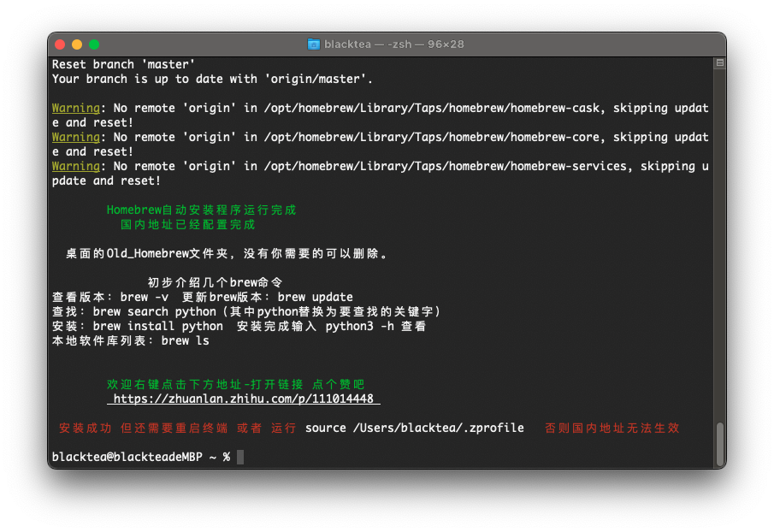The width and height of the screenshot is (774, 532).
Task: Click the terminal cursor block at prompt
Action: [x=240, y=457]
